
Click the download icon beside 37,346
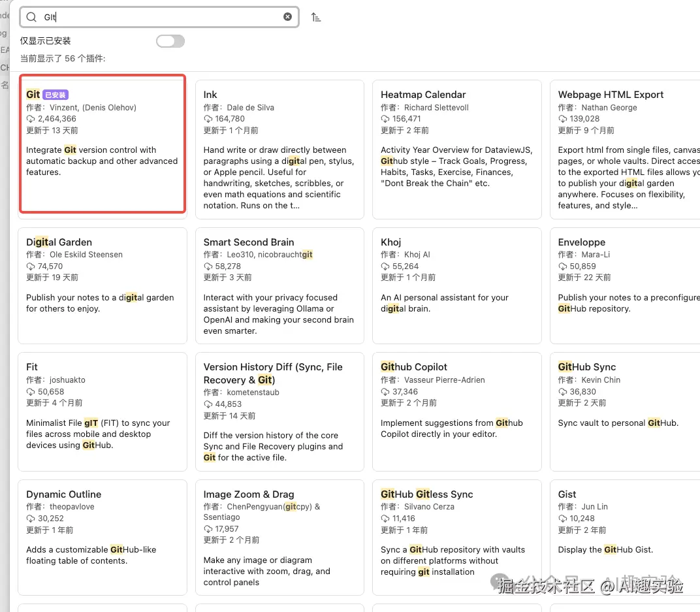[x=385, y=392]
